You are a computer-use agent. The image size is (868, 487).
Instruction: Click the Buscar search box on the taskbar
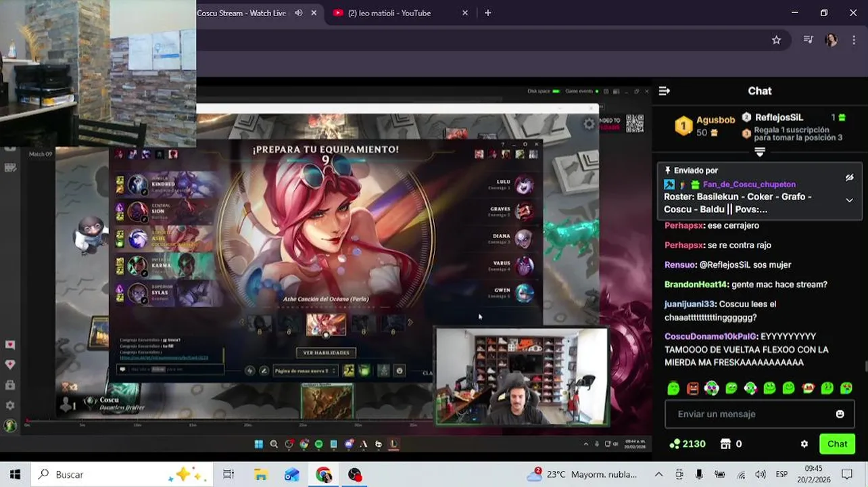pyautogui.click(x=122, y=475)
